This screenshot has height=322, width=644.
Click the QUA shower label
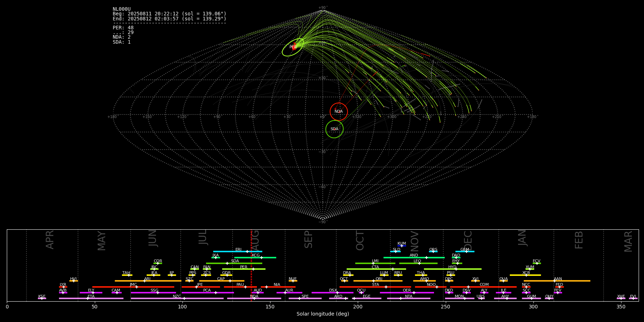coord(503,279)
